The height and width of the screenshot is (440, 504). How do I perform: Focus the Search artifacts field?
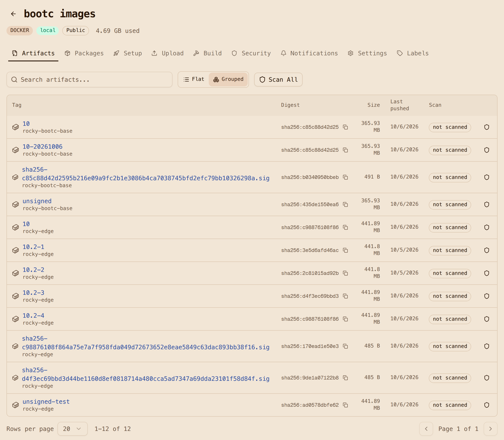[89, 80]
